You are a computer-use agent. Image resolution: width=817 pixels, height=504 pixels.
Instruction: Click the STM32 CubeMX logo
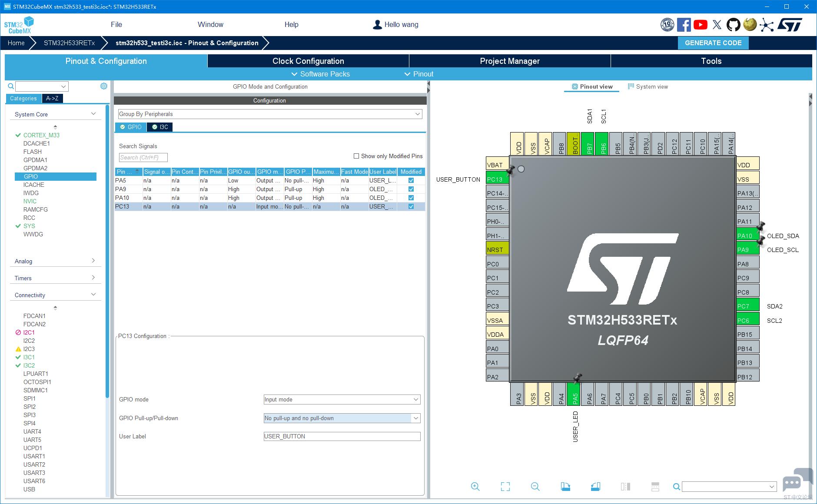[x=19, y=25]
